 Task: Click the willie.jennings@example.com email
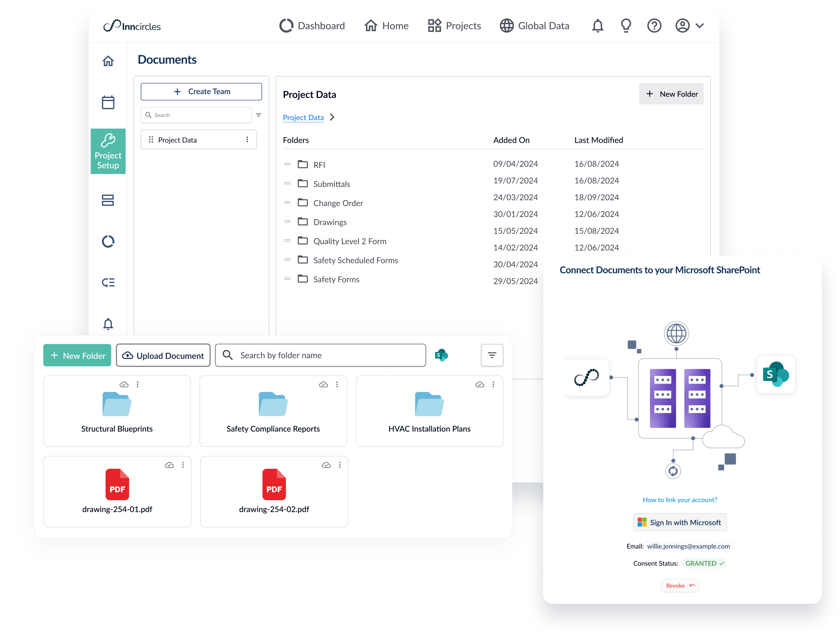point(688,546)
